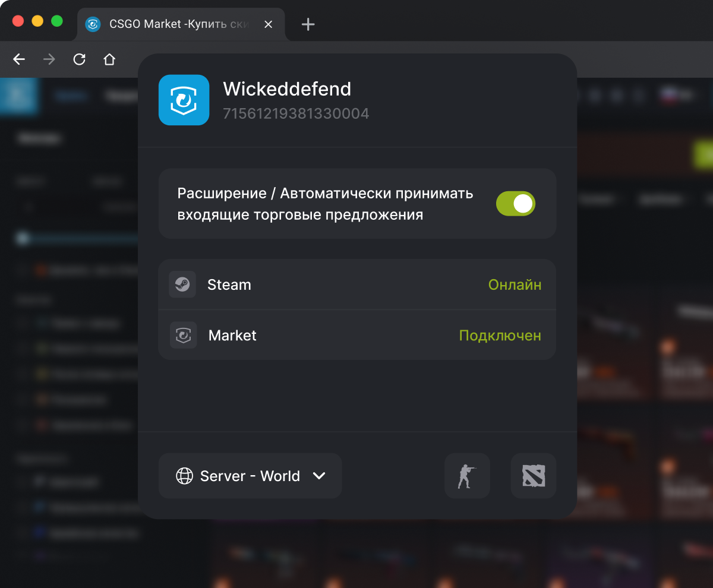Click the browser forward arrow
Image resolution: width=713 pixels, height=588 pixels.
tap(49, 59)
